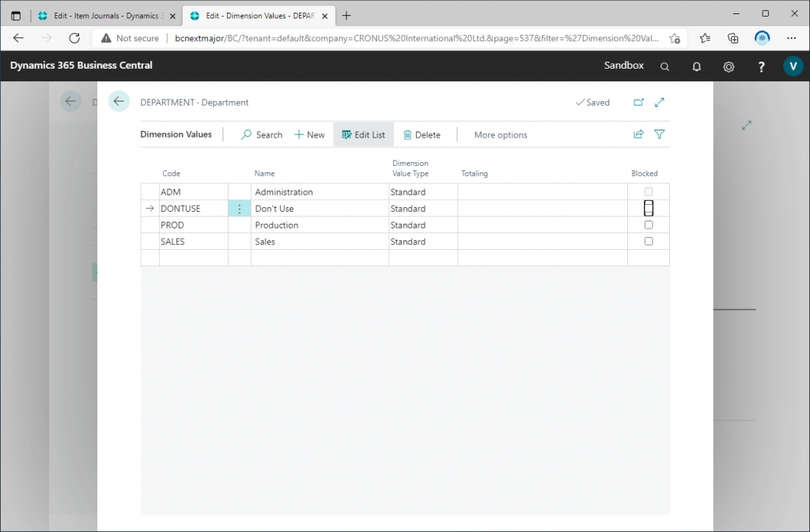
Task: Open page in new window icon
Action: pos(638,102)
